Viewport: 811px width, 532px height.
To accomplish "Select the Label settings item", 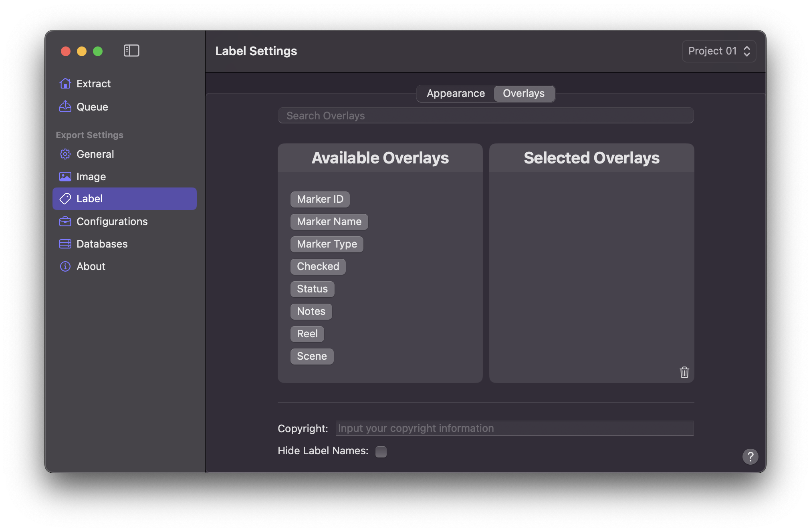I will pyautogui.click(x=125, y=199).
